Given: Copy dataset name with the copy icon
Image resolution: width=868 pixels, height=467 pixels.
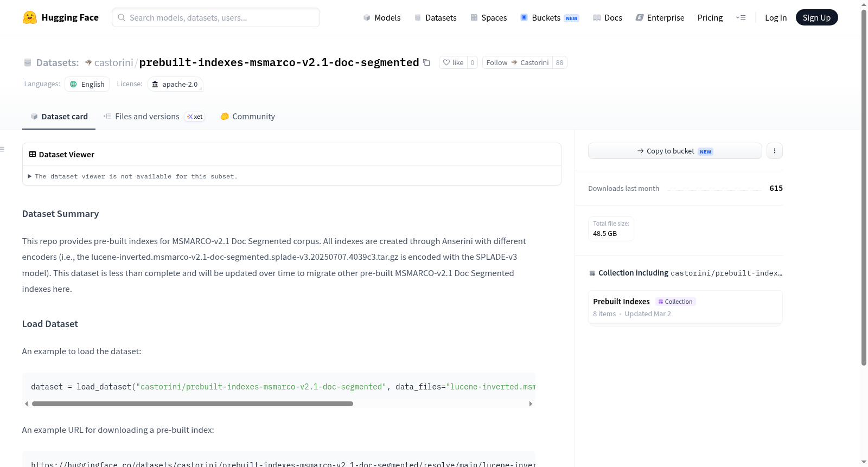Looking at the screenshot, I should pos(427,62).
